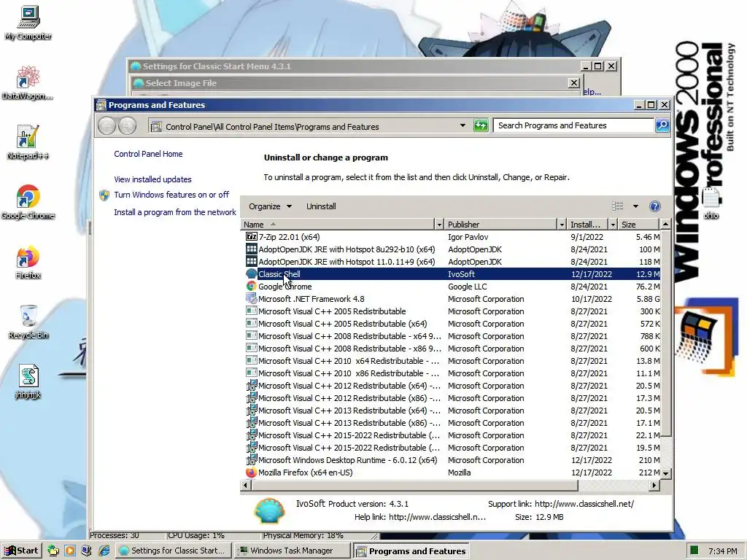Screen dimensions: 747x560
Task: Click the Settings for Classic Start Menu title bar
Action: coord(352,66)
